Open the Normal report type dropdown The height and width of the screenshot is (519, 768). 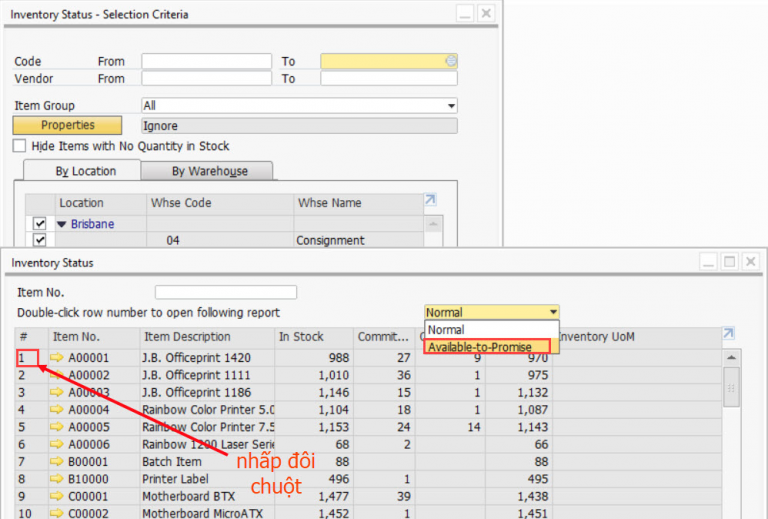tap(553, 312)
